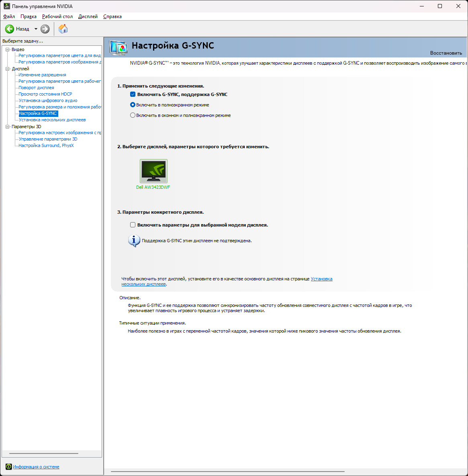
Task: Click the 'Восстановить' restore button
Action: [446, 53]
